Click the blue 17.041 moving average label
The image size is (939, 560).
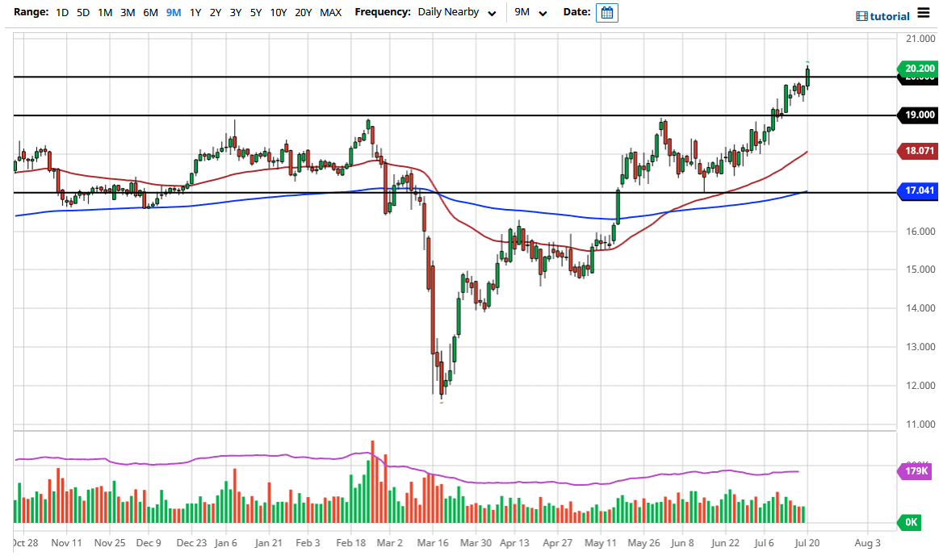(918, 191)
